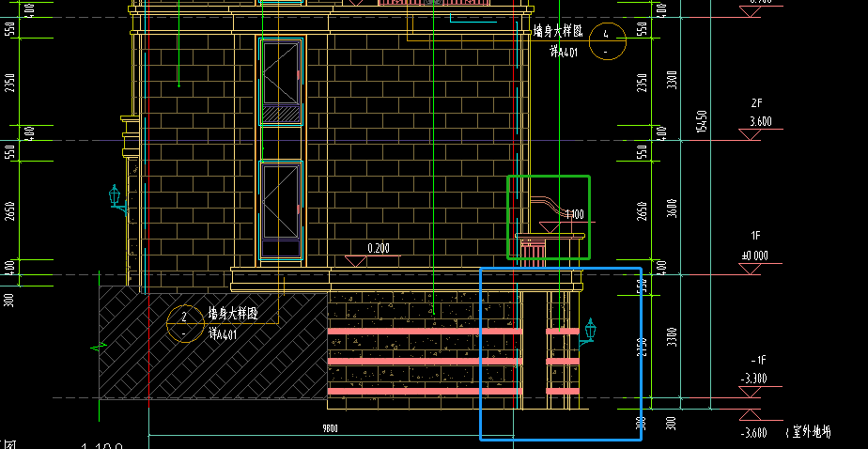Click the -1F floor label
868x449 pixels.
pyautogui.click(x=757, y=361)
